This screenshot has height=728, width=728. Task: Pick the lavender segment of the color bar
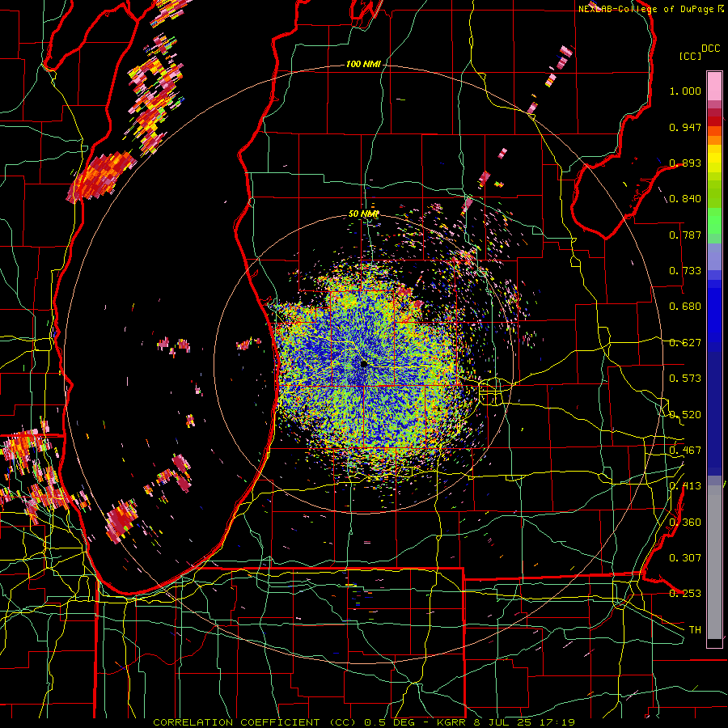click(714, 256)
